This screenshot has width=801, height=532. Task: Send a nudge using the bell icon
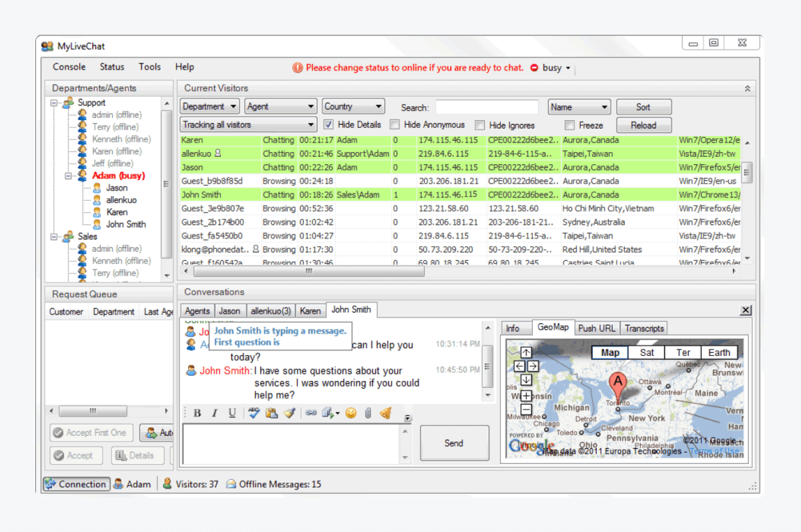coord(386,413)
